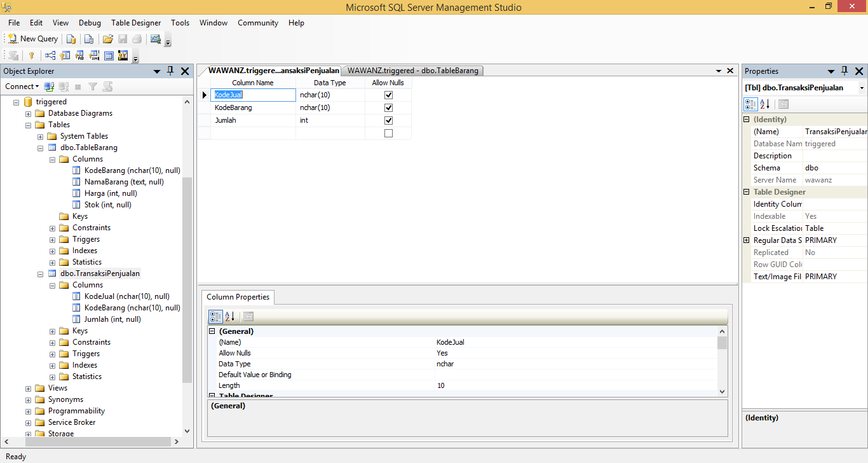868x463 pixels.
Task: Click the Jumlah column name cell
Action: (254, 121)
